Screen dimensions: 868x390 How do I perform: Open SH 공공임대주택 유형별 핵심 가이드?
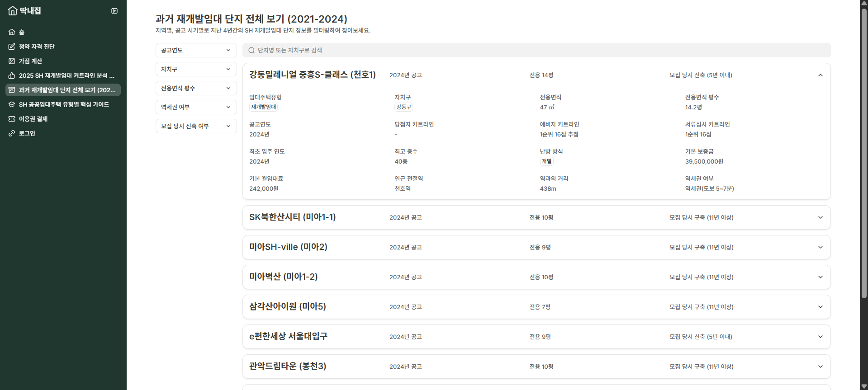63,104
